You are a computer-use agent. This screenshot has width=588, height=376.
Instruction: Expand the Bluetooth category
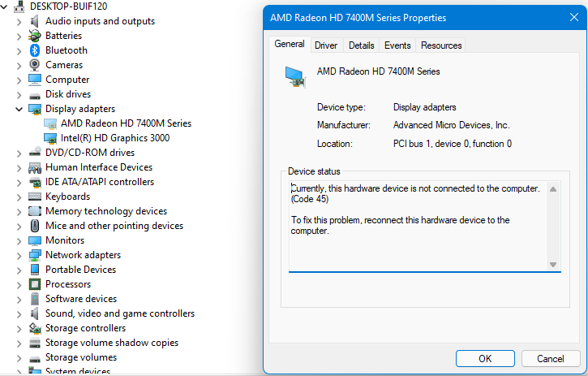pos(19,51)
